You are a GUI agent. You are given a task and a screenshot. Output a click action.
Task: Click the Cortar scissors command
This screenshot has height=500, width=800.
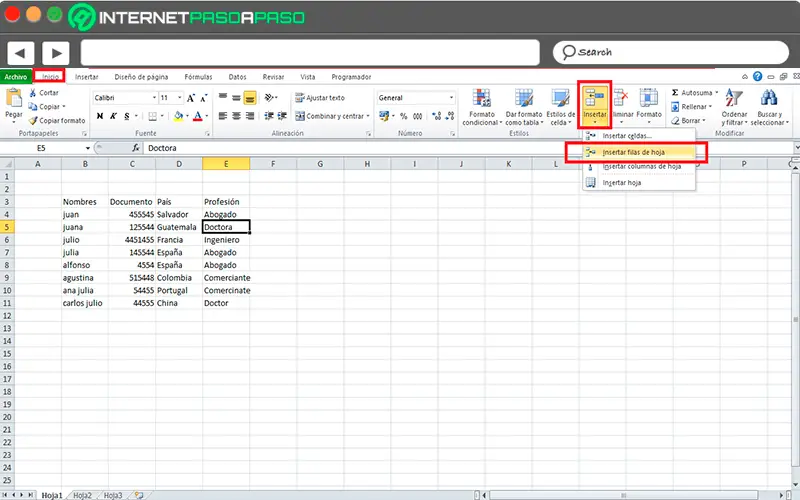pyautogui.click(x=44, y=93)
